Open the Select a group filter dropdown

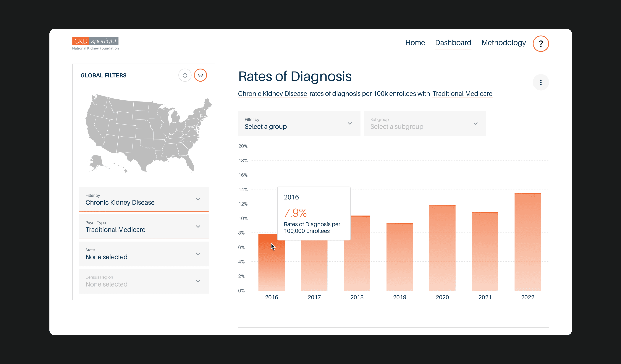[299, 123]
